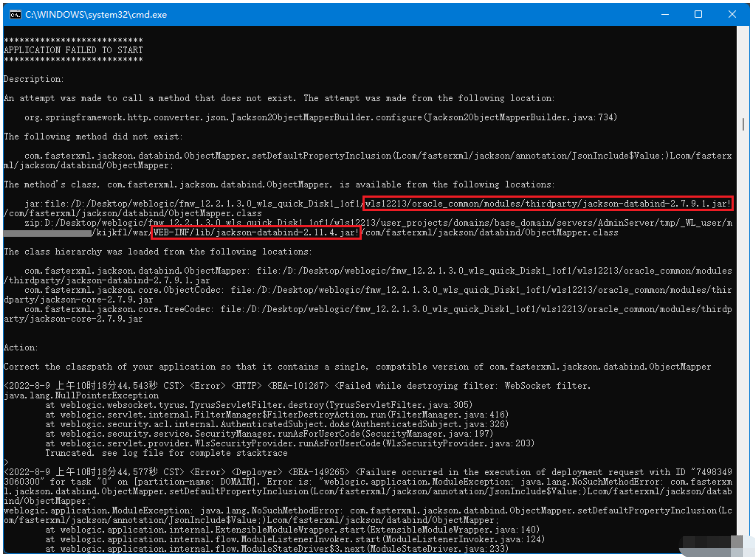Click the ModuleListenerInvoker.start stack line
Viewport: 755px width, 557px height.
pyautogui.click(x=295, y=539)
